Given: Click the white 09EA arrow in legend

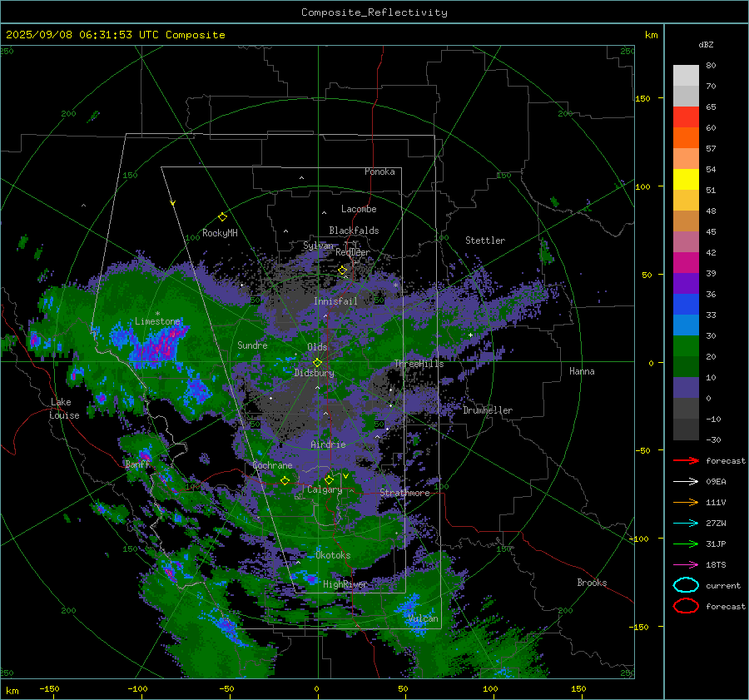Looking at the screenshot, I should coord(686,482).
